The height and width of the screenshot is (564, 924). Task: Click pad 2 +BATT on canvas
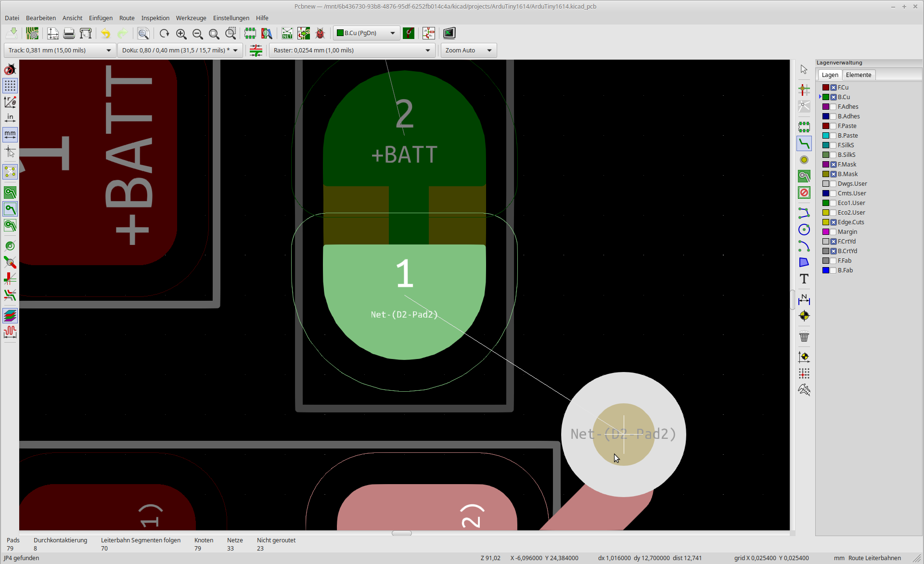click(404, 128)
